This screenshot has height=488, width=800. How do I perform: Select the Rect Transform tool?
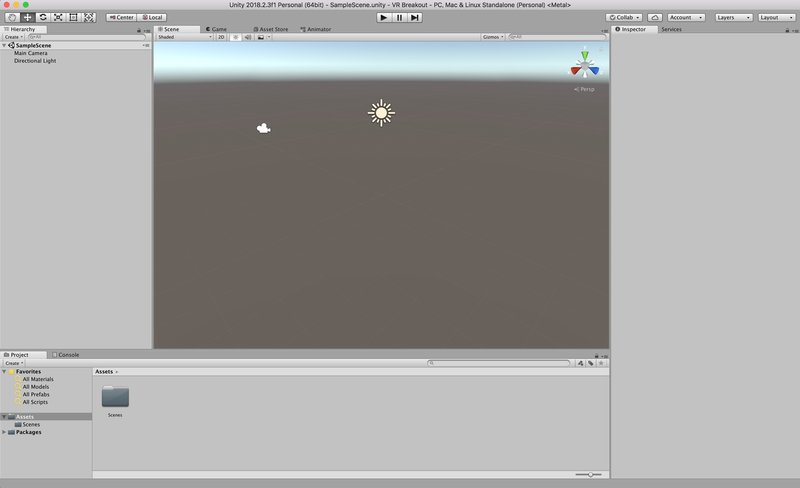pyautogui.click(x=73, y=17)
